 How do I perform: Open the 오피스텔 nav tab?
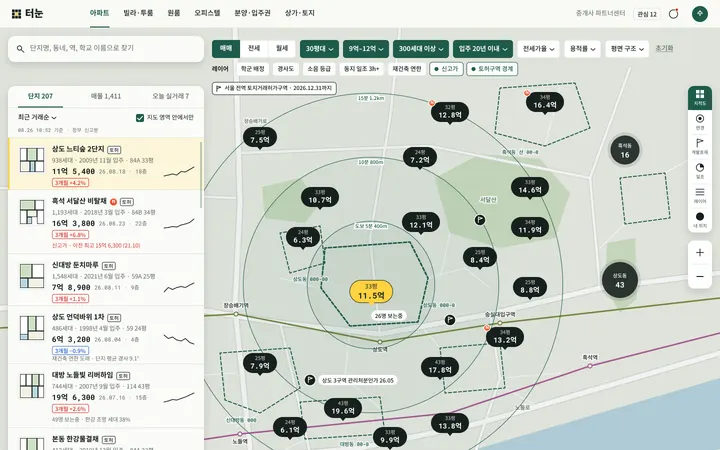(x=207, y=13)
